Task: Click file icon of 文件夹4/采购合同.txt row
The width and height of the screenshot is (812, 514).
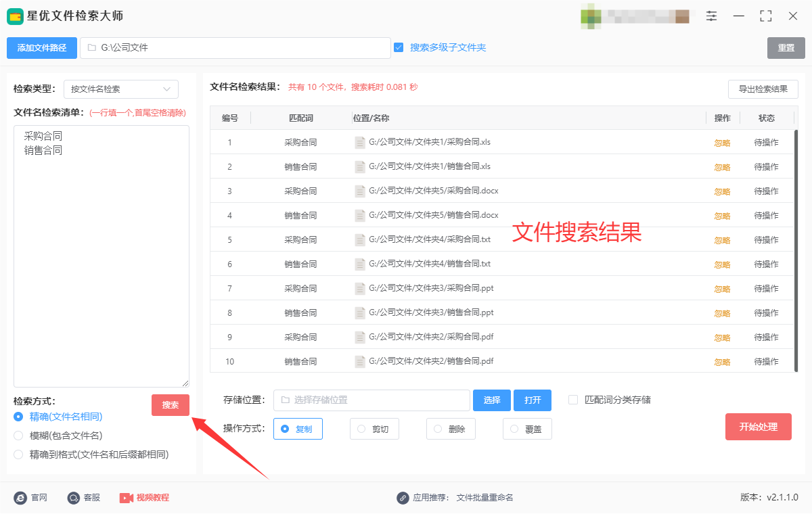Action: (x=360, y=240)
